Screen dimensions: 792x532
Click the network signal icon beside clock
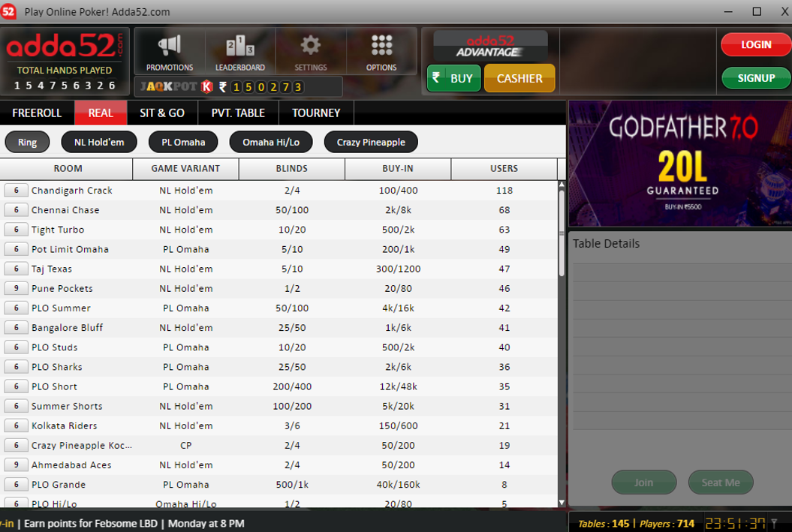click(x=774, y=524)
